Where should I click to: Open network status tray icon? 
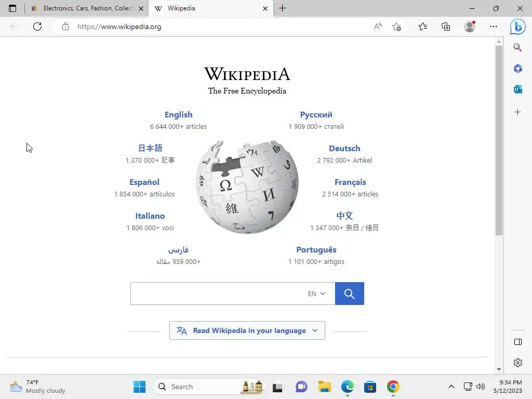468,387
